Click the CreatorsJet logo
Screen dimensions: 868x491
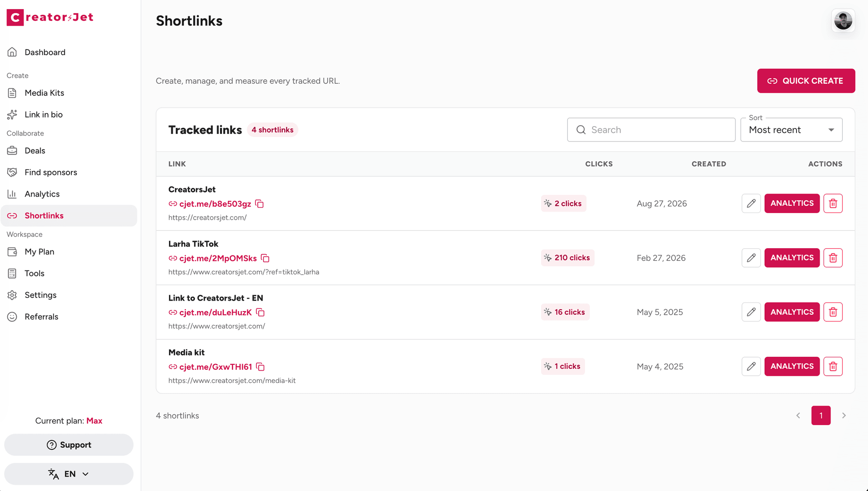point(50,17)
